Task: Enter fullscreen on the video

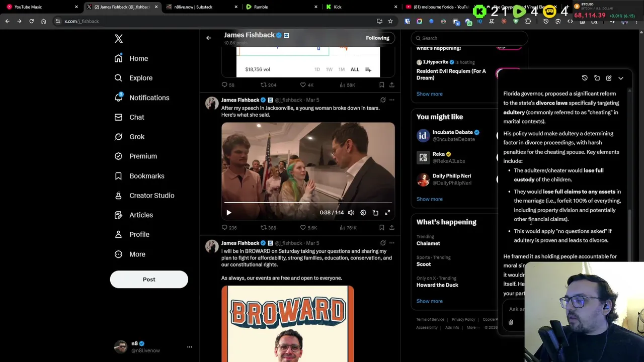Action: [387, 213]
